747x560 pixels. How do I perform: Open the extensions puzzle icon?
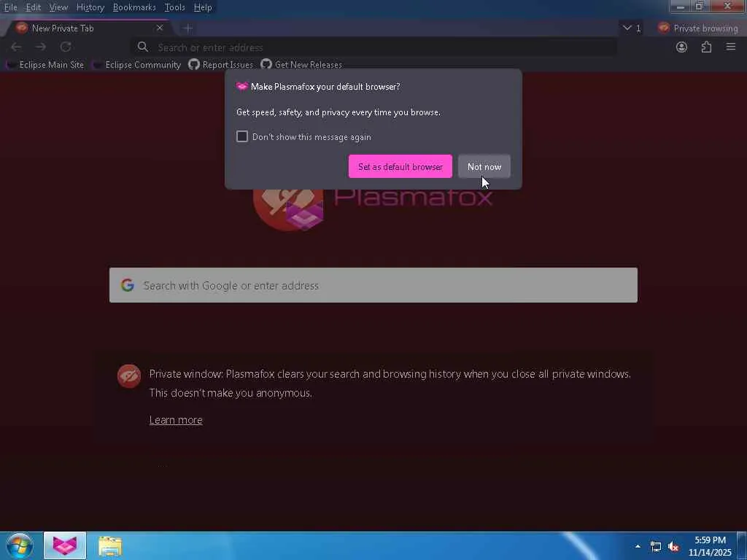pos(706,47)
